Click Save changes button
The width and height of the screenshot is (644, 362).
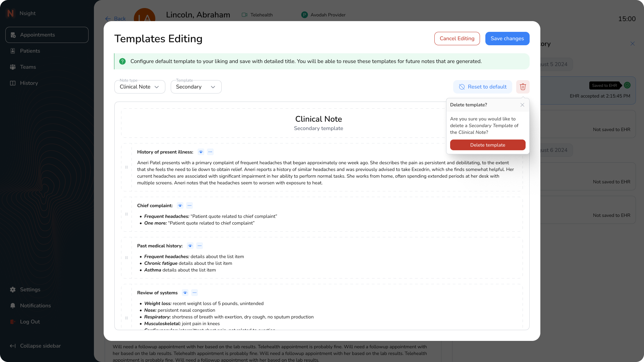507,39
